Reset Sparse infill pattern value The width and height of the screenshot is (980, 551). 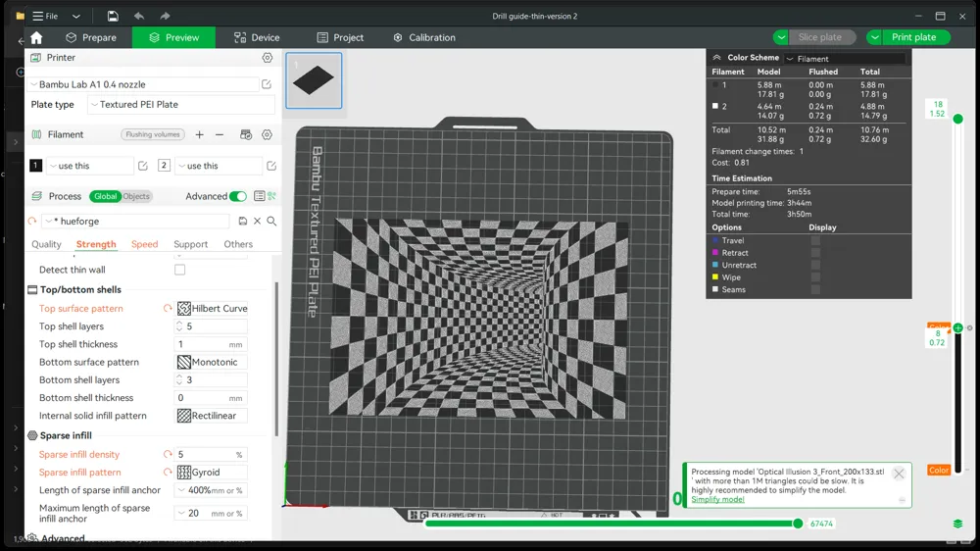click(168, 473)
